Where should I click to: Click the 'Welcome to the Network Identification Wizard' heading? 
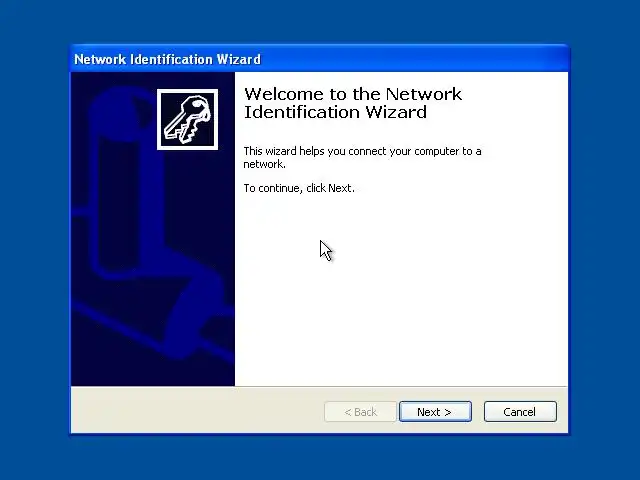[x=353, y=103]
